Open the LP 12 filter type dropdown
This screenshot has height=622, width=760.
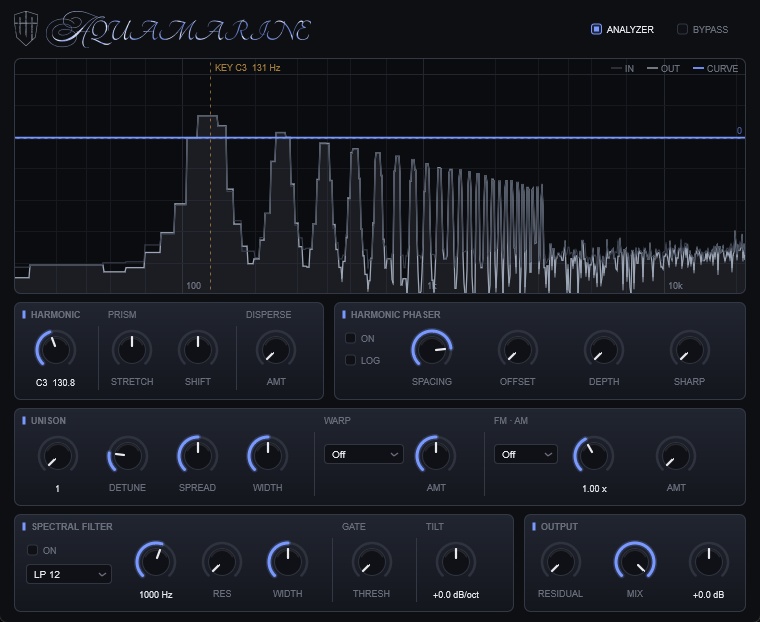[x=69, y=574]
